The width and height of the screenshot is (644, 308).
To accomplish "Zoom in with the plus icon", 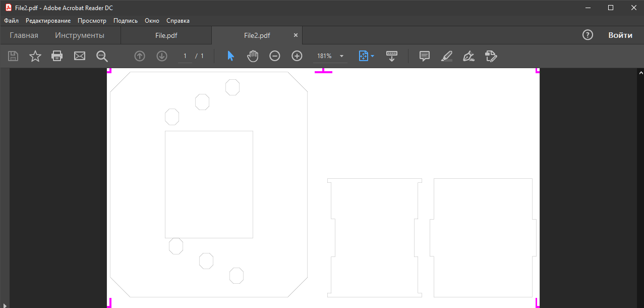I will click(297, 56).
